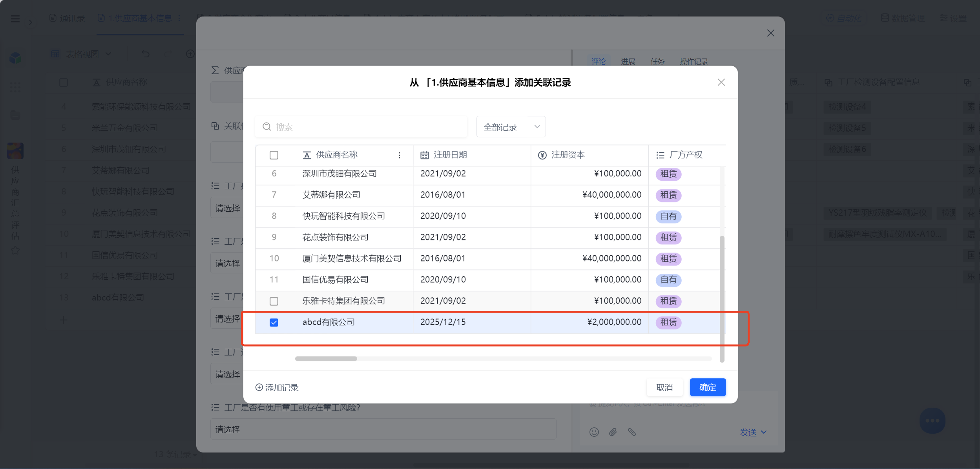Click into the 搜索 search field
The image size is (980, 469).
(x=361, y=127)
